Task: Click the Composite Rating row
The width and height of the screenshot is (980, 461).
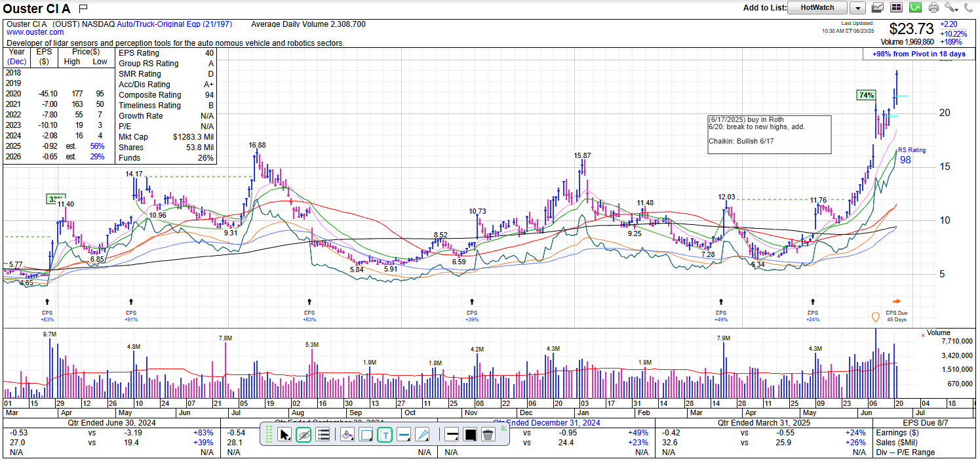Action: [x=166, y=95]
